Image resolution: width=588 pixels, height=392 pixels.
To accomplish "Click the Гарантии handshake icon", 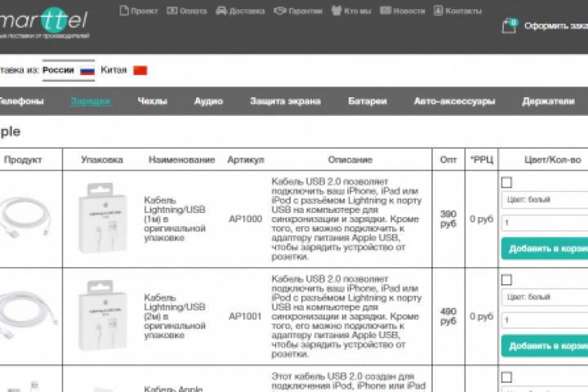I will coord(280,11).
